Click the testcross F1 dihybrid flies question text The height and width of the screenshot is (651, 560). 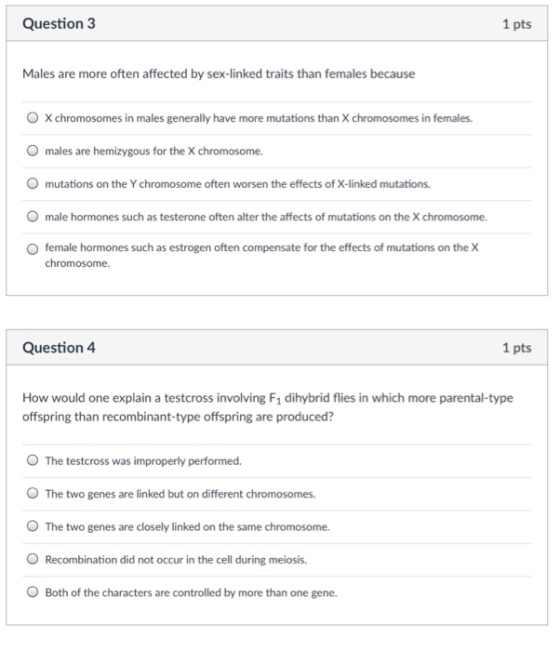268,407
